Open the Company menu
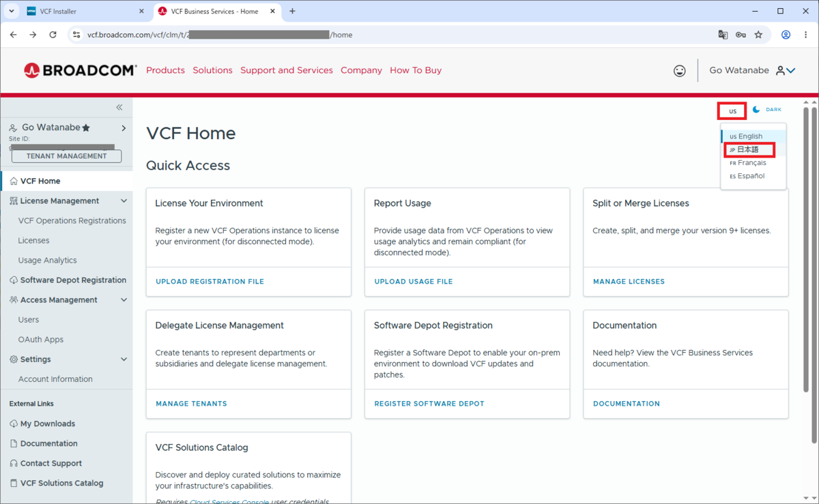 click(x=361, y=70)
